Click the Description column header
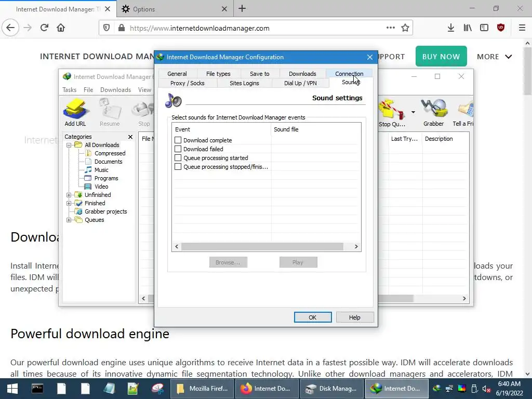Screen dimensions: 532x399 (445, 139)
